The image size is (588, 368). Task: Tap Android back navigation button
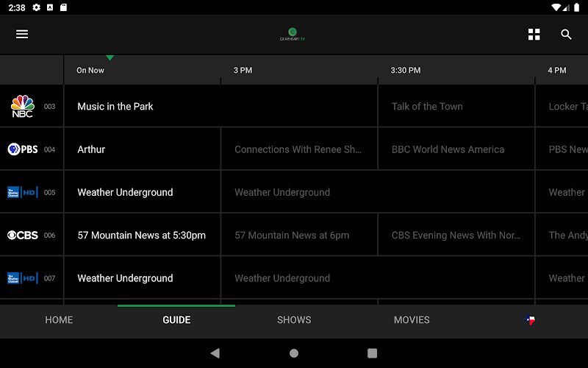tap(215, 353)
